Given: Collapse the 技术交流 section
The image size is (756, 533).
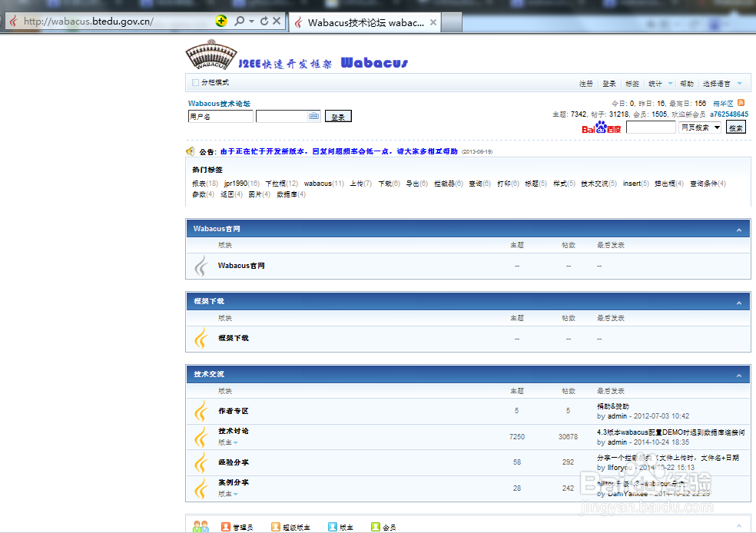Looking at the screenshot, I should (x=738, y=376).
